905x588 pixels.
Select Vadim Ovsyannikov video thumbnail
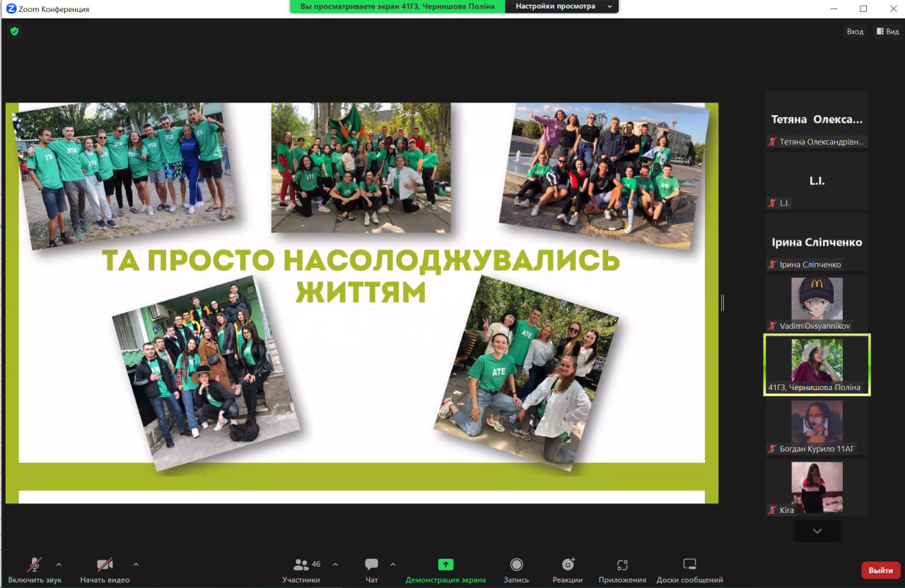tap(817, 302)
